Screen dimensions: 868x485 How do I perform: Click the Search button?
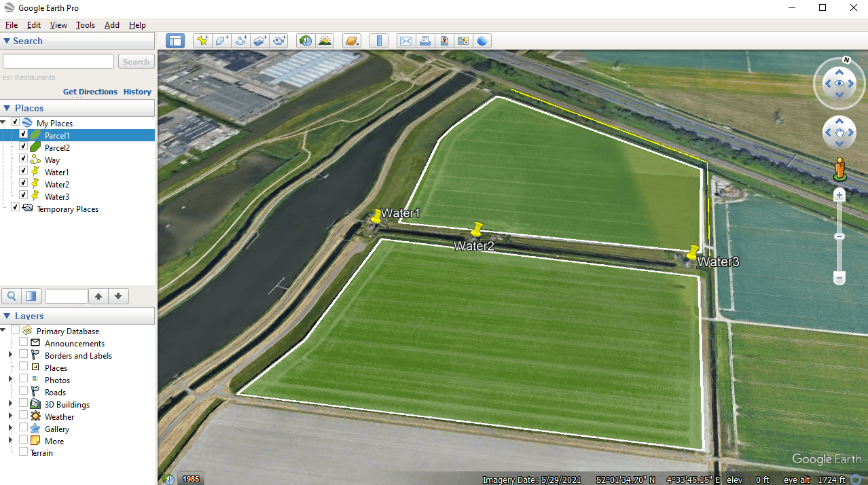[x=136, y=62]
